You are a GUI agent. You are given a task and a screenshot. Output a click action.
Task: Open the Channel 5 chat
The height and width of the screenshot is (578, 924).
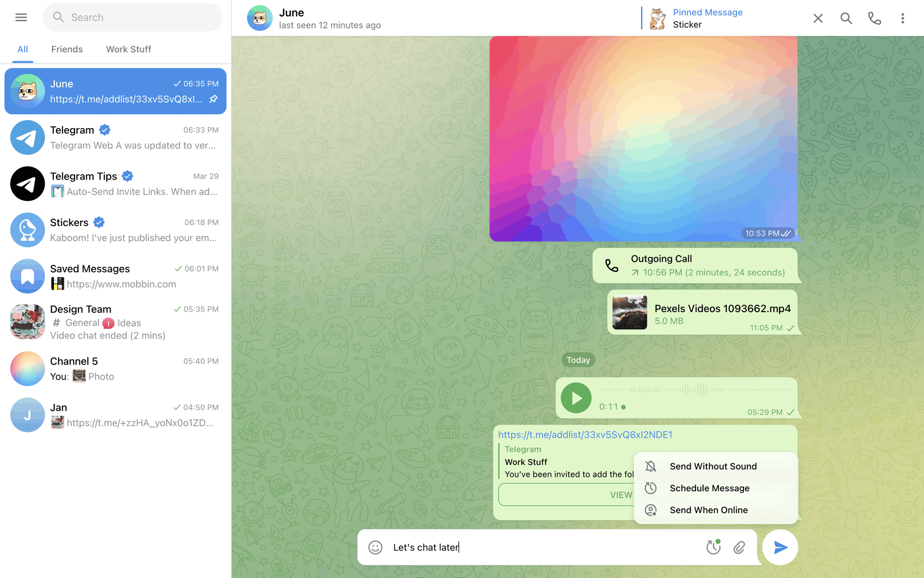(x=115, y=368)
